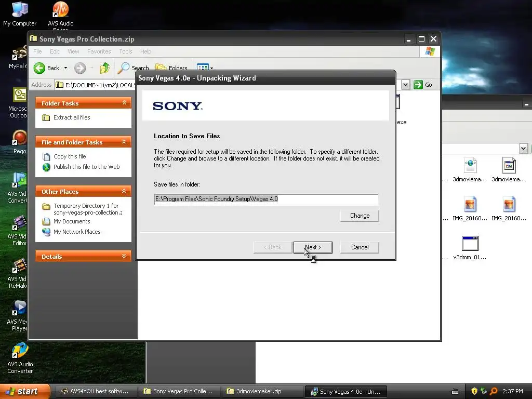Switch to Sony Vegas Pro Collection taskbar item
Image resolution: width=532 pixels, height=399 pixels.
(x=179, y=391)
